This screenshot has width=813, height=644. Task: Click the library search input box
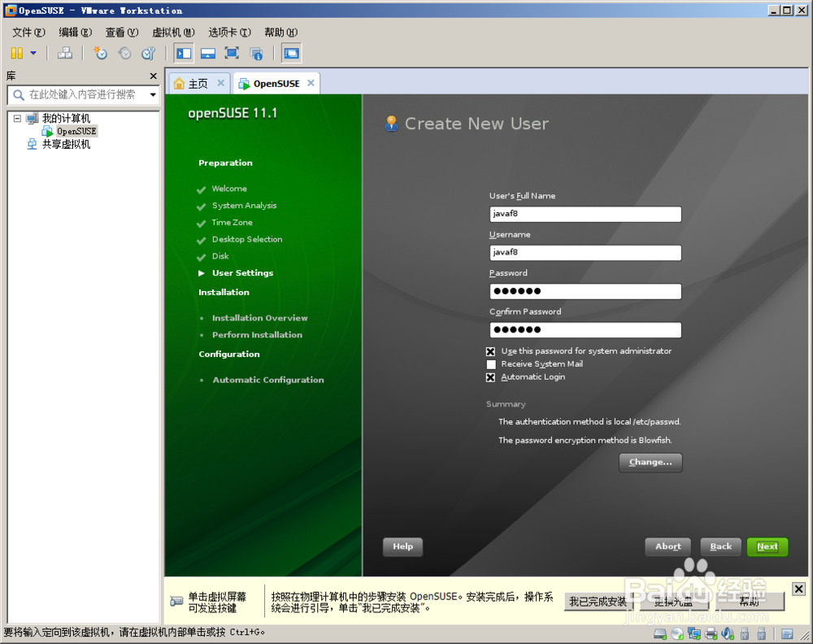pyautogui.click(x=83, y=95)
